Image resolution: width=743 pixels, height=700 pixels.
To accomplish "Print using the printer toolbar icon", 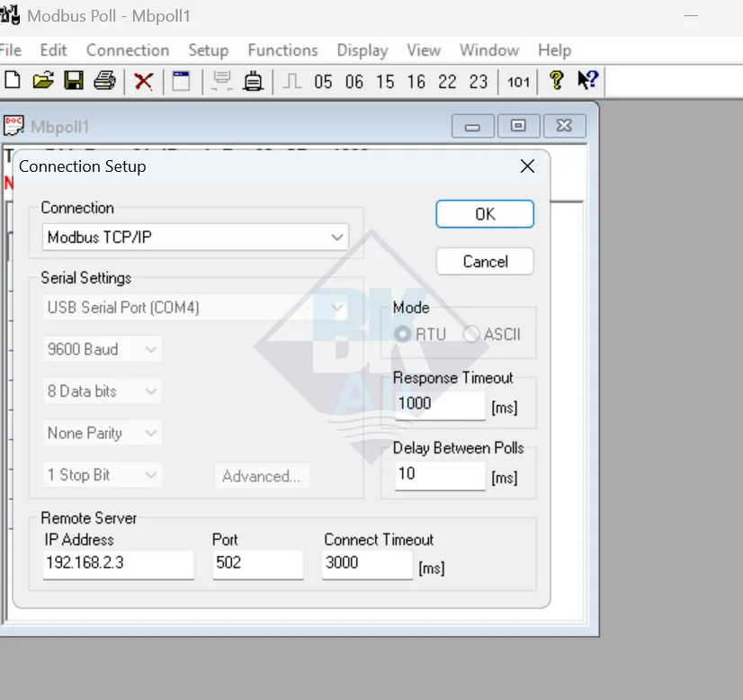I will click(x=104, y=80).
